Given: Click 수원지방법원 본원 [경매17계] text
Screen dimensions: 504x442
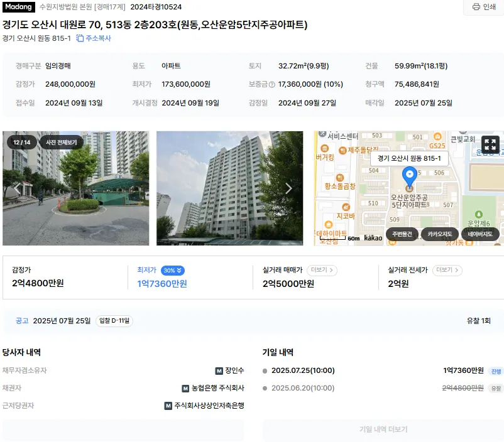Looking at the screenshot, I should point(82,7).
